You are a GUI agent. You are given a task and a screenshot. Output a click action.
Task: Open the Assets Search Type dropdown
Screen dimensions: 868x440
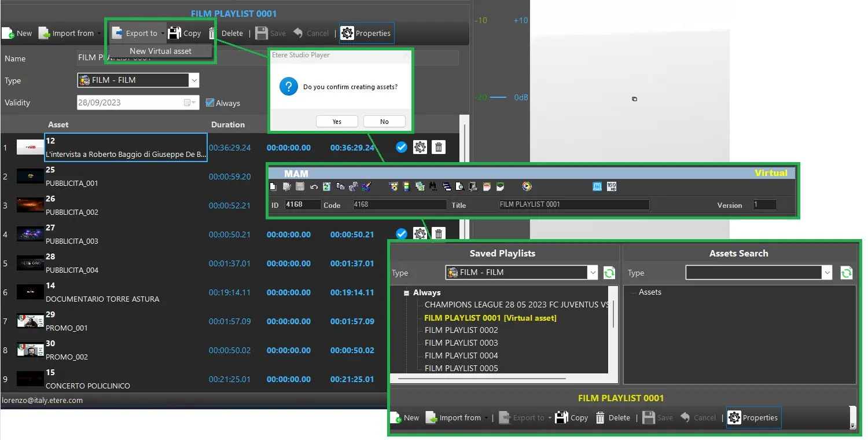click(827, 273)
